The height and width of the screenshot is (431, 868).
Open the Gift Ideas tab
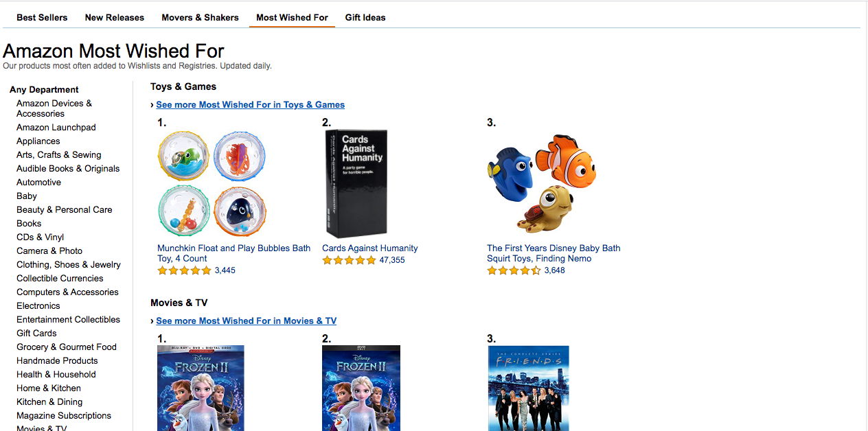[x=365, y=17]
